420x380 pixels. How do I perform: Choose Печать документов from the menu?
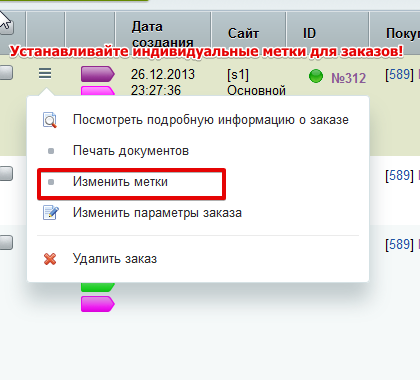[x=131, y=151]
